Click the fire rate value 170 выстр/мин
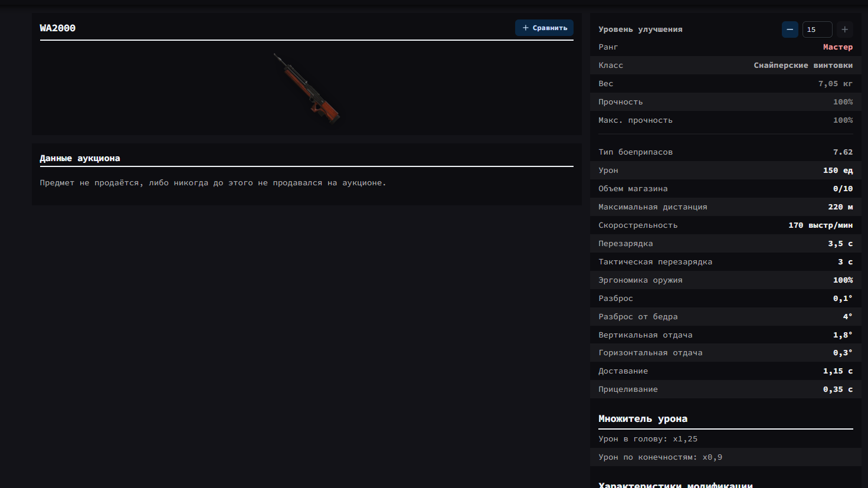This screenshot has height=488, width=868. tap(821, 225)
